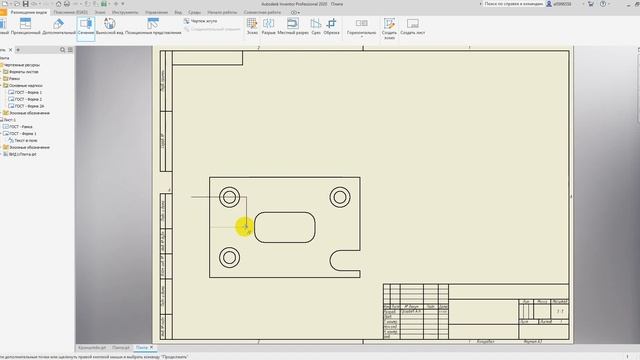Click Создать лист button
640x360 pixels.
coord(413,27)
